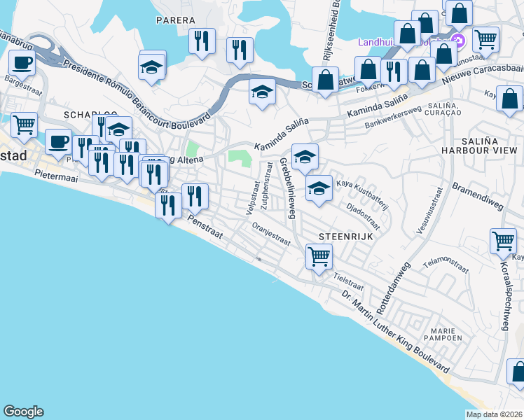Click the restaurant marker directly under Parera label

tap(201, 40)
